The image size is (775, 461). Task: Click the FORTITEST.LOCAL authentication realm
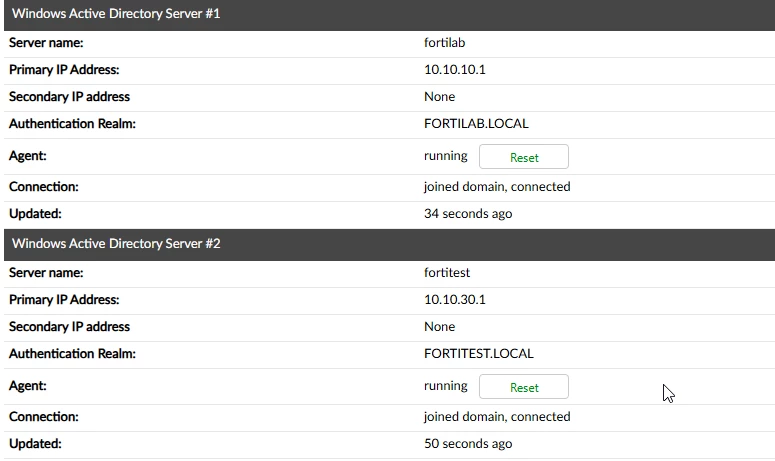[478, 353]
